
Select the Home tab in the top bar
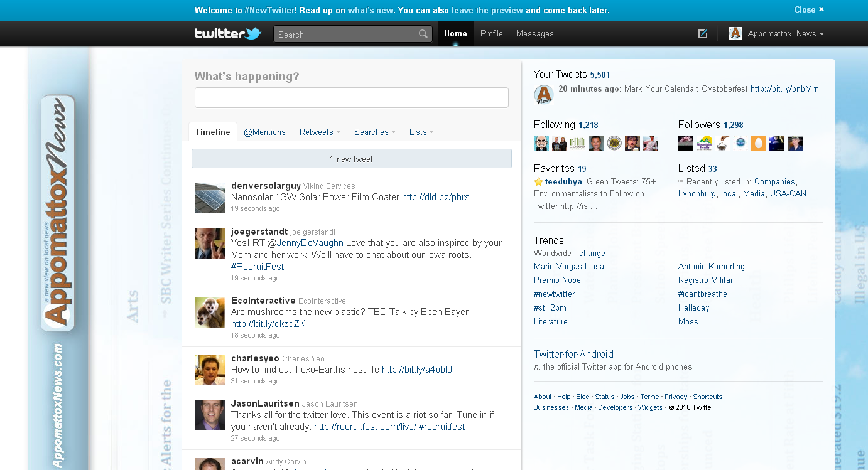tap(455, 34)
